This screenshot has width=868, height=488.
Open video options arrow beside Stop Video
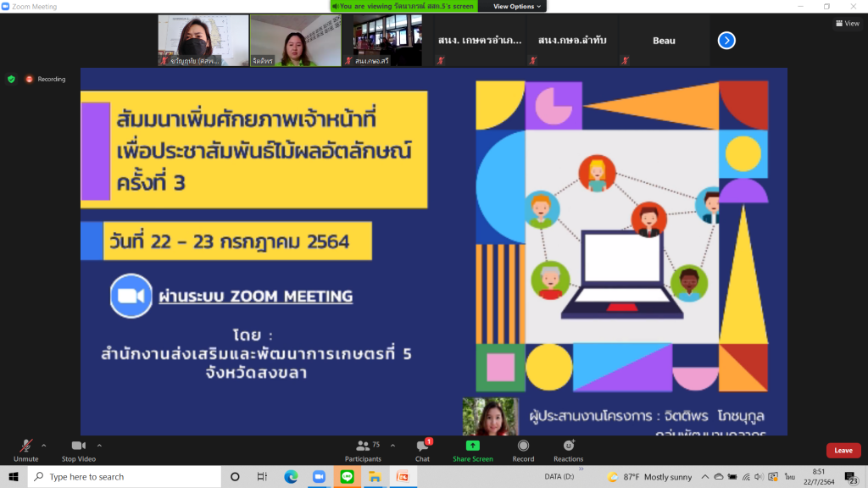coord(99,446)
